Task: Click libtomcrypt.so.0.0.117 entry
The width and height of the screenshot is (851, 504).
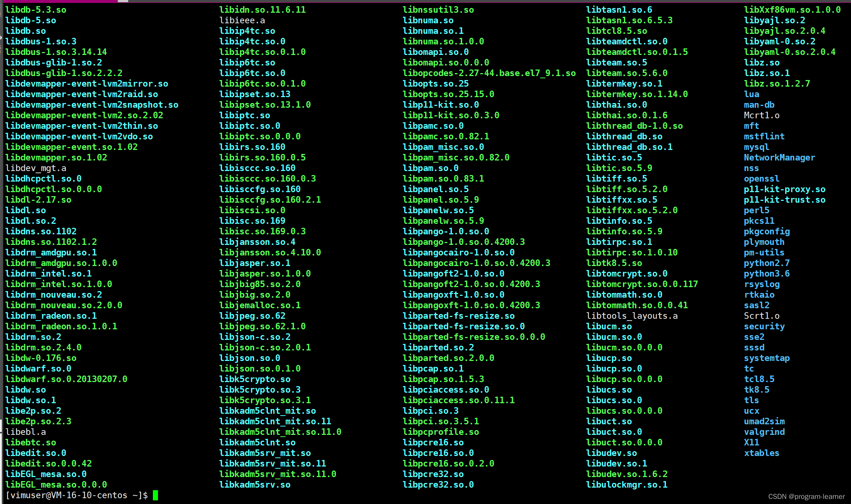Action: [642, 284]
